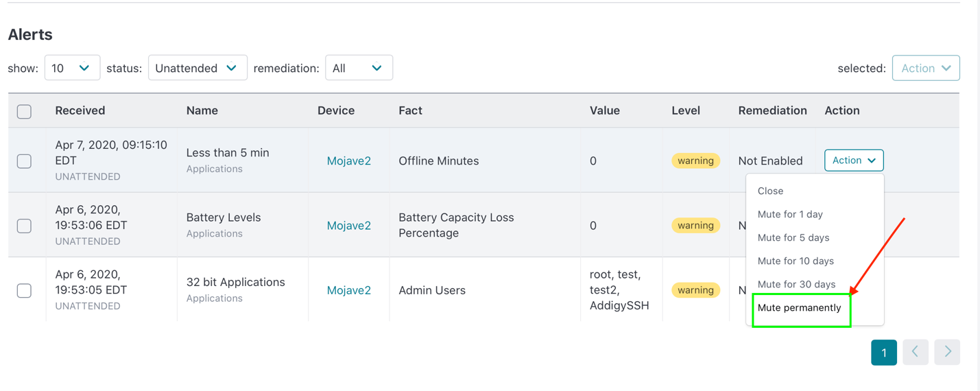Expand the remediation All dropdown
Viewport: 980px width, 391px height.
pos(359,68)
